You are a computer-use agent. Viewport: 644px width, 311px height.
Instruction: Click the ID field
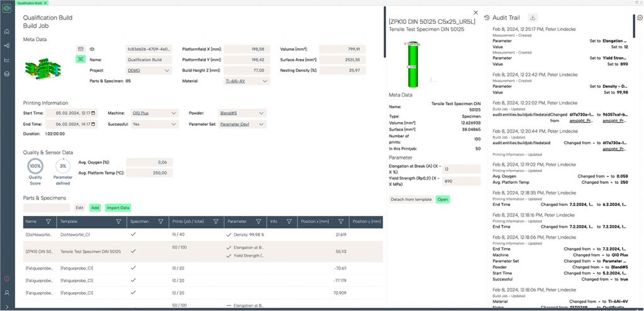point(149,49)
